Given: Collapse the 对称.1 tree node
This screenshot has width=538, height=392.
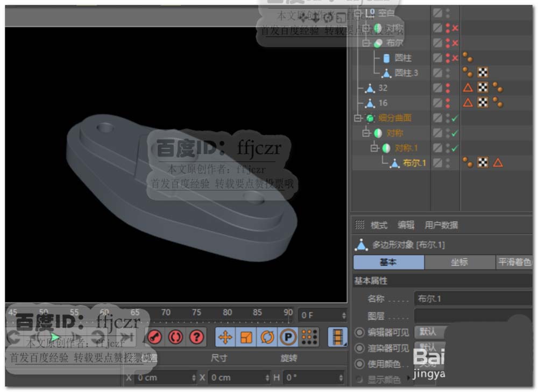Looking at the screenshot, I should 374,148.
